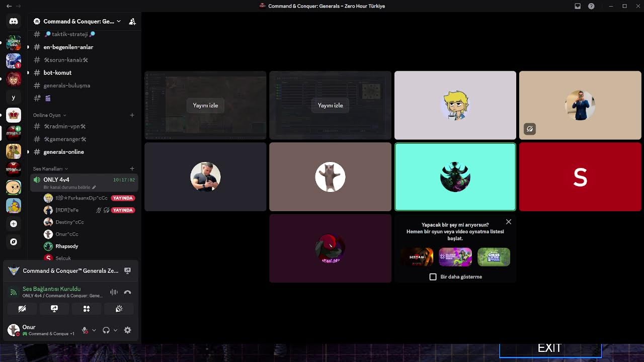Open the Generals server with speaker badge
Viewport: 644px width, 362px height.
pos(14,133)
